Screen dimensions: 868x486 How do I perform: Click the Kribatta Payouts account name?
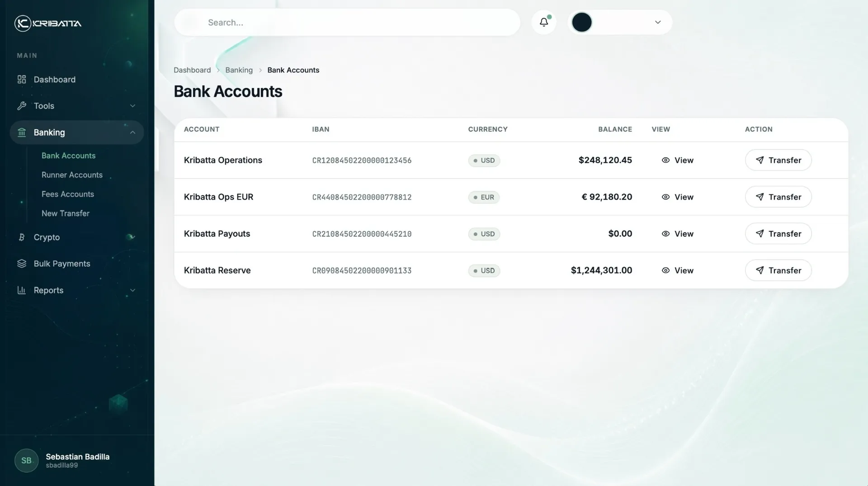tap(217, 234)
